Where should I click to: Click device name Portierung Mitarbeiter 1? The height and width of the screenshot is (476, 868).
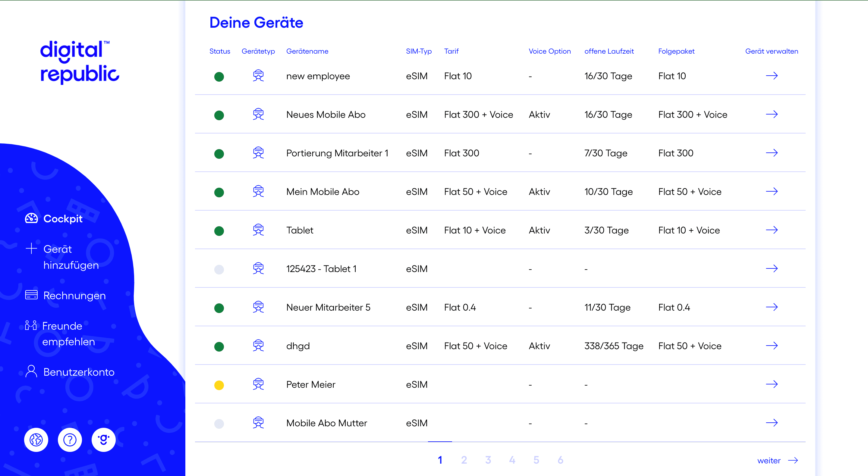coord(337,153)
